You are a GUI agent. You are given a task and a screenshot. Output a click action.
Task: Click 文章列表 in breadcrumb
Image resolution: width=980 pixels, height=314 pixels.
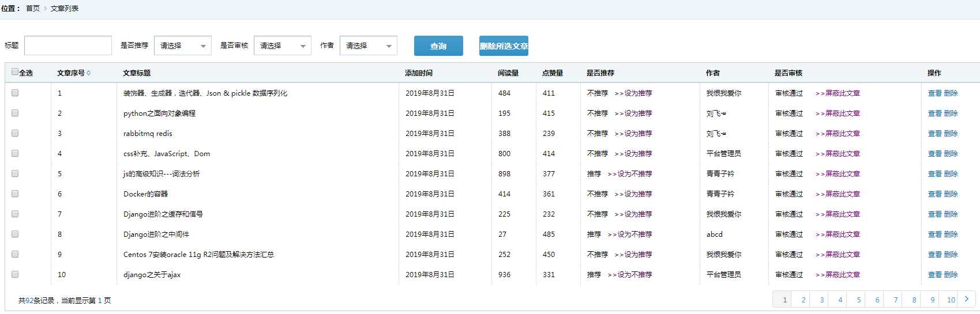[65, 9]
